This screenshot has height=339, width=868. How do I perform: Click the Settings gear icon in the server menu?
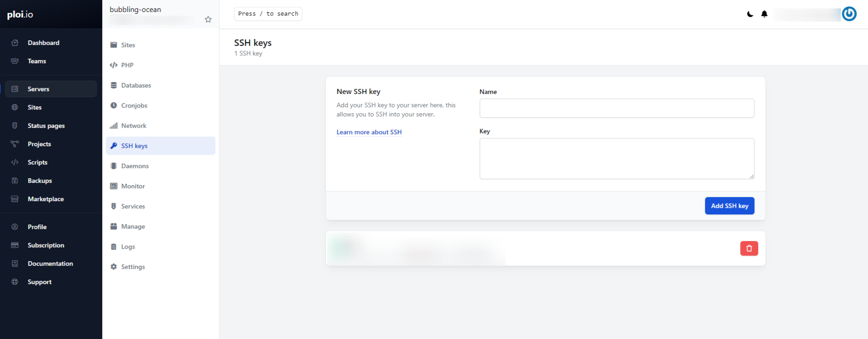click(x=114, y=267)
